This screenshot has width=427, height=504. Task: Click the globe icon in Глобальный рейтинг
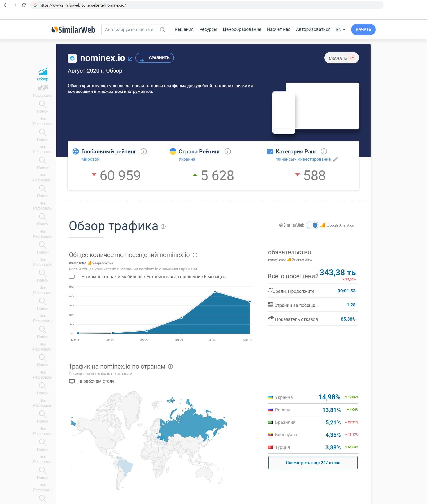click(x=75, y=151)
